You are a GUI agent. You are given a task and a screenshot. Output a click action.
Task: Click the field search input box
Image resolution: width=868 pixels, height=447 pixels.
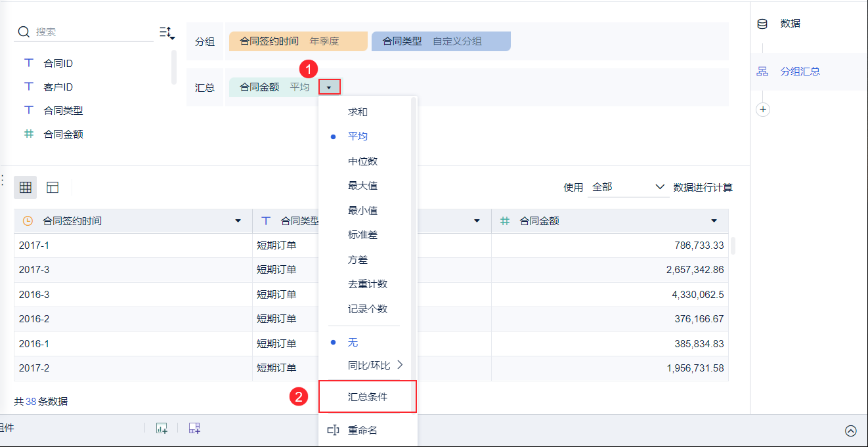click(x=92, y=32)
